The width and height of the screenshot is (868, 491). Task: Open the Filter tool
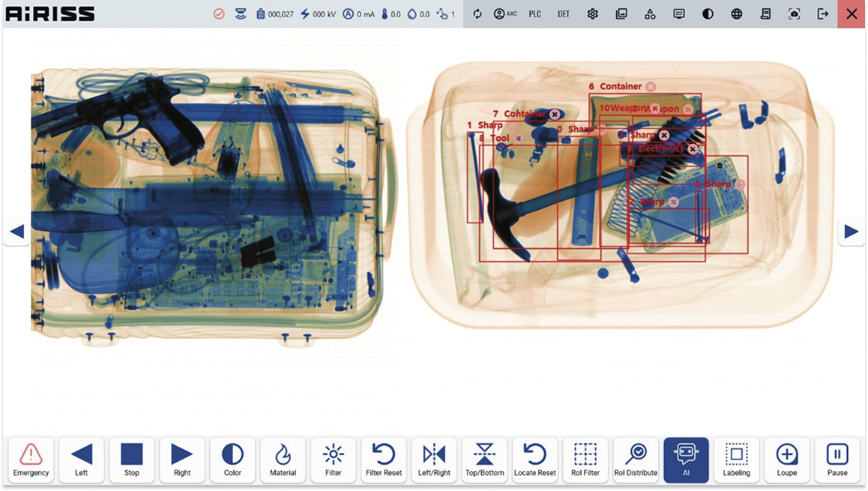(x=333, y=460)
